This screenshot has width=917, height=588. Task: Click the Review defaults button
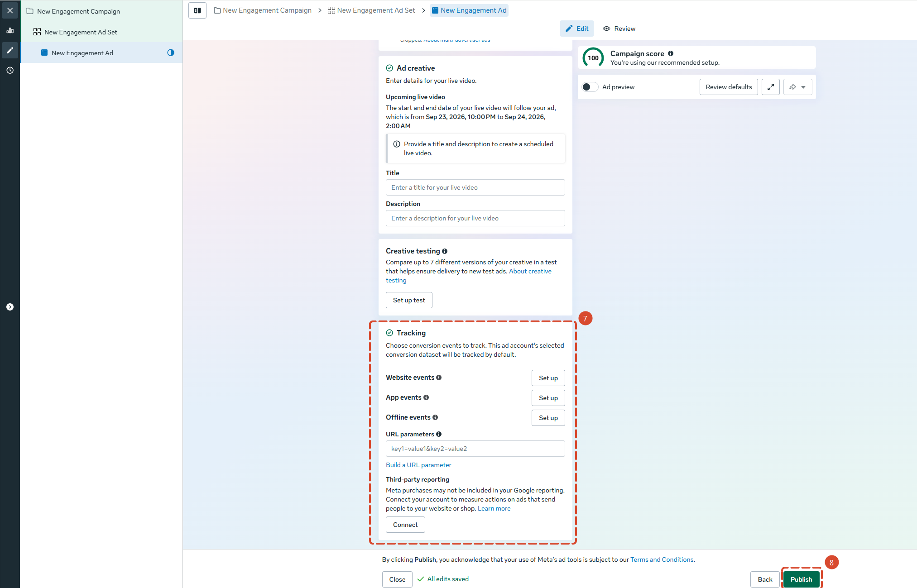[x=729, y=87]
